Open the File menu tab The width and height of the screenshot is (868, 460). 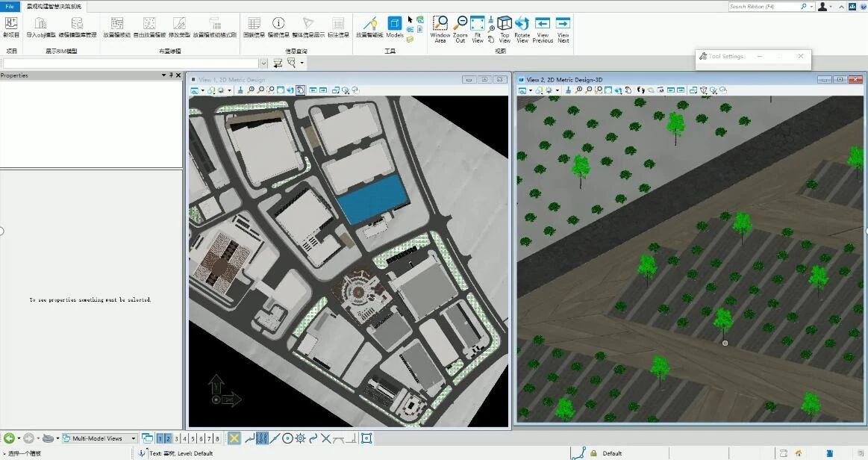10,6
